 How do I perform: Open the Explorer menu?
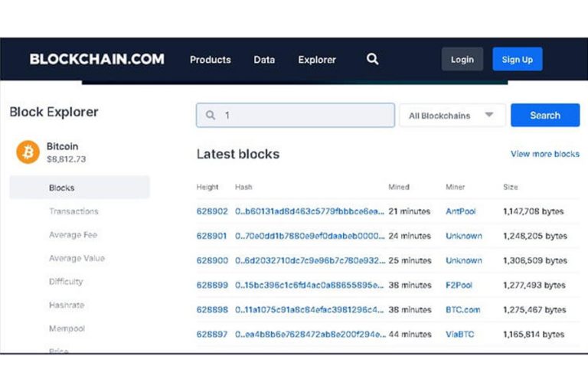317,60
